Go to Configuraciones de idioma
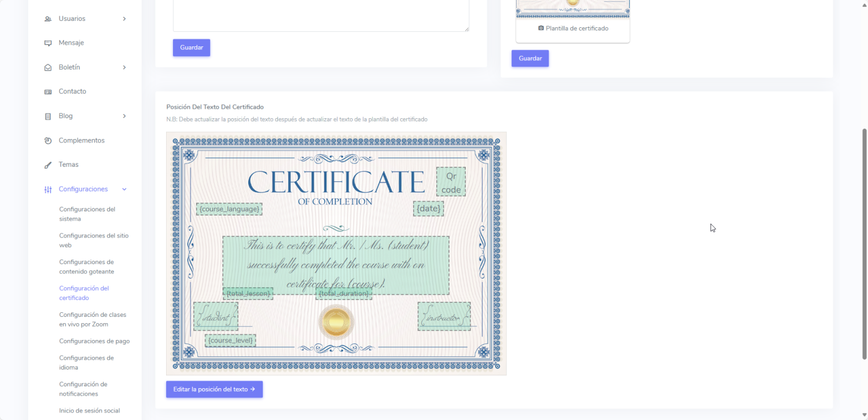 click(86, 363)
